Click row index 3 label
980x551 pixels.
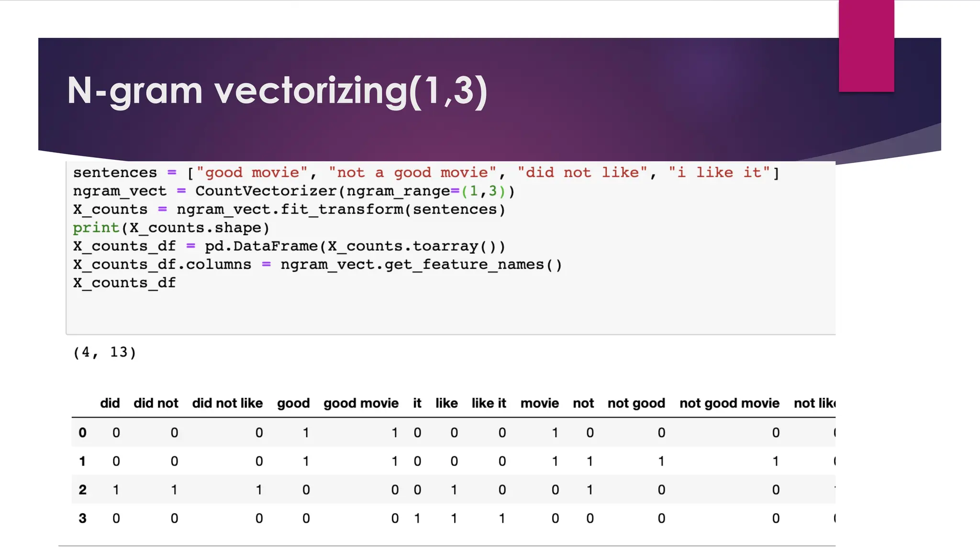pos(82,518)
